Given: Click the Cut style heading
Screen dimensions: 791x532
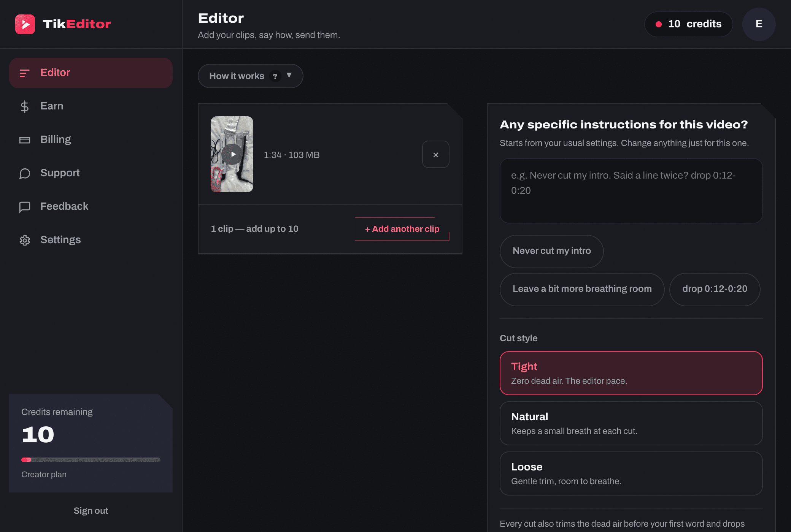Looking at the screenshot, I should click(x=518, y=338).
